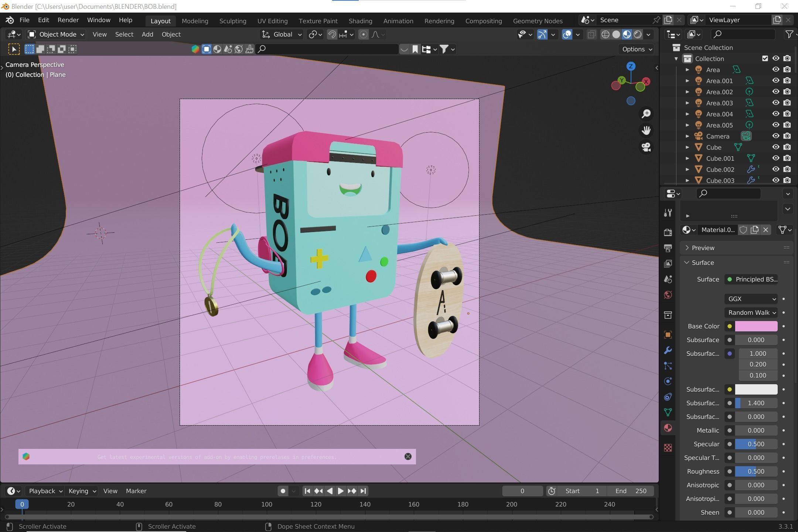This screenshot has width=798, height=532.
Task: Click the use preview range clock icon
Action: pos(552,491)
